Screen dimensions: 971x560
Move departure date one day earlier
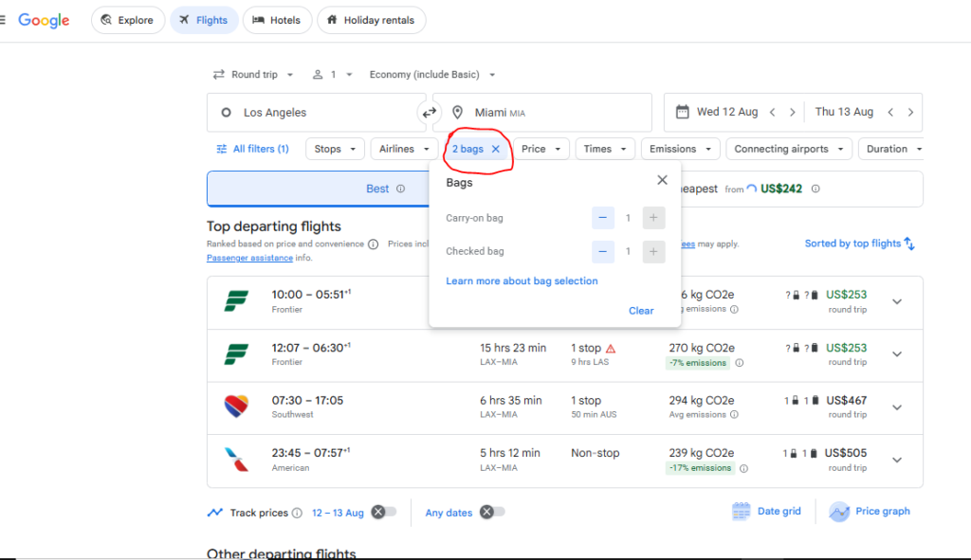(x=772, y=112)
